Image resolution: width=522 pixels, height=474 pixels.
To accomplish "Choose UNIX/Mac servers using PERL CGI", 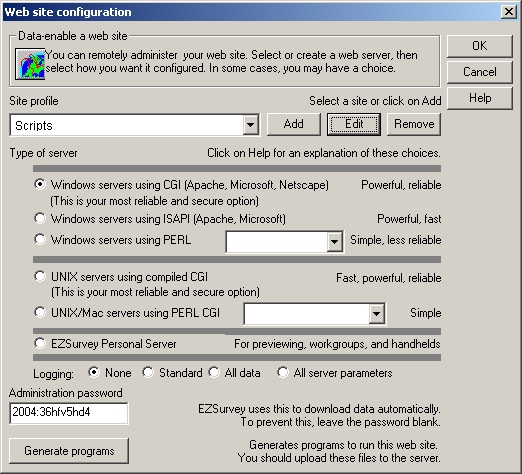I will 40,312.
